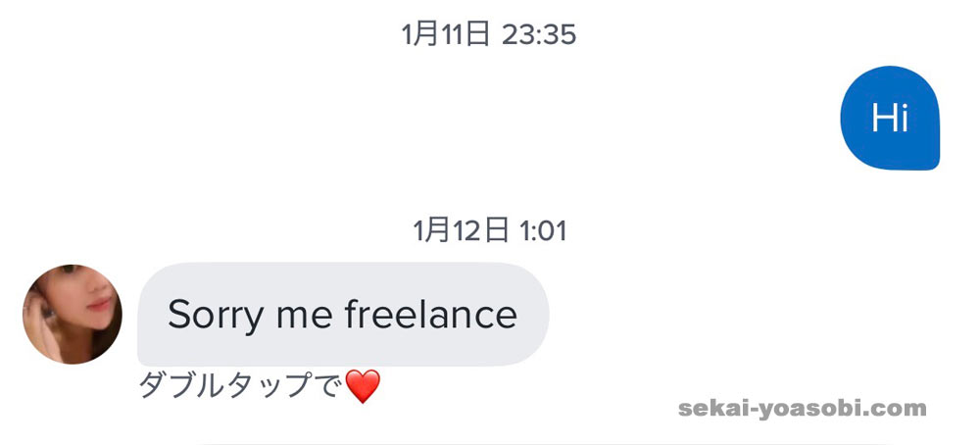Open the sekai-yoasobi.com watermark link
Screen dimensions: 980x445
(x=802, y=409)
